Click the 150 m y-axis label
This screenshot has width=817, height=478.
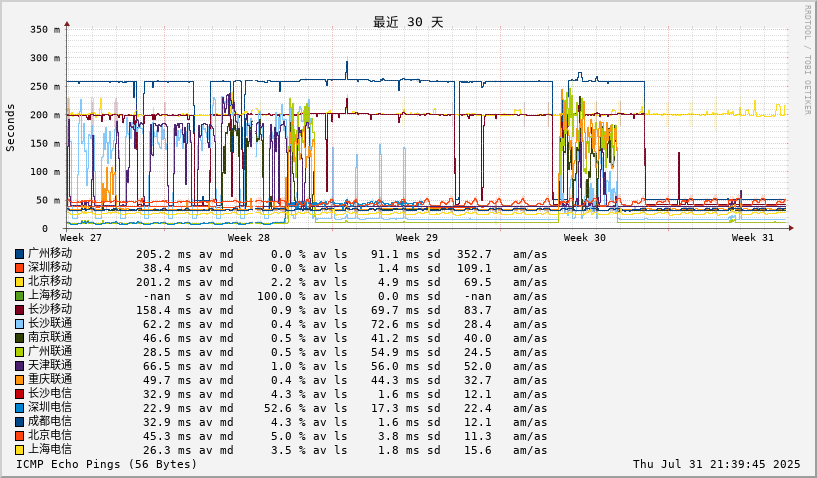[45, 143]
